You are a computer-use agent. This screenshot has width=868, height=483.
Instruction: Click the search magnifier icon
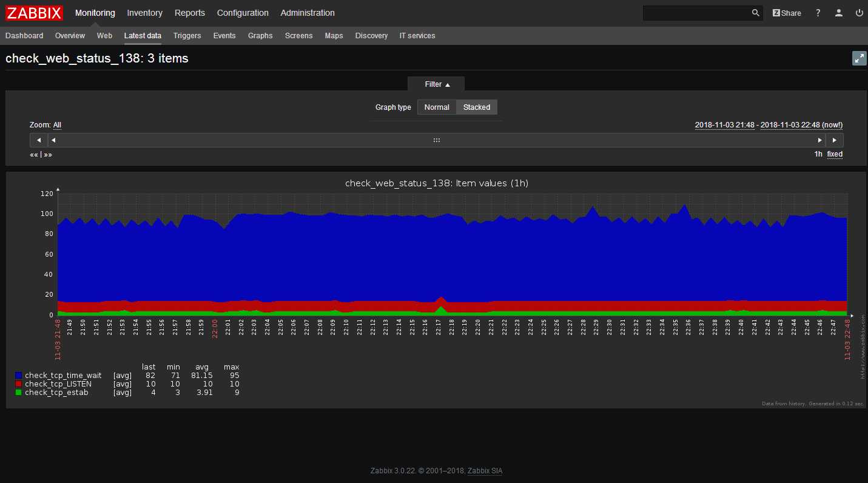(756, 13)
